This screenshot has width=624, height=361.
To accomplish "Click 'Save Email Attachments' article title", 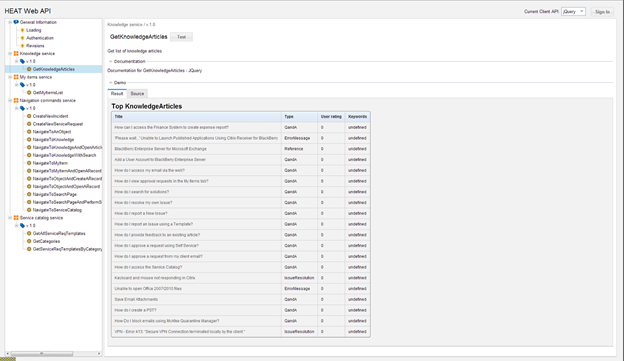I will (x=136, y=299).
